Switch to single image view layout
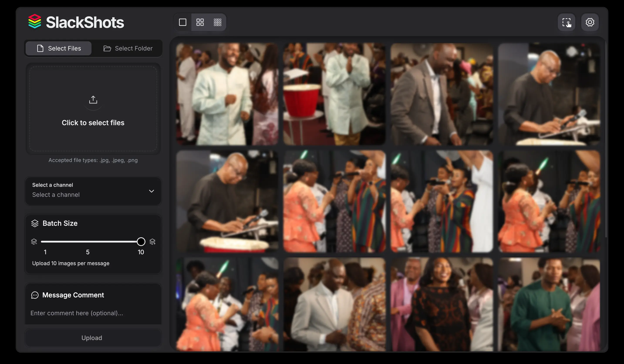 click(x=182, y=22)
